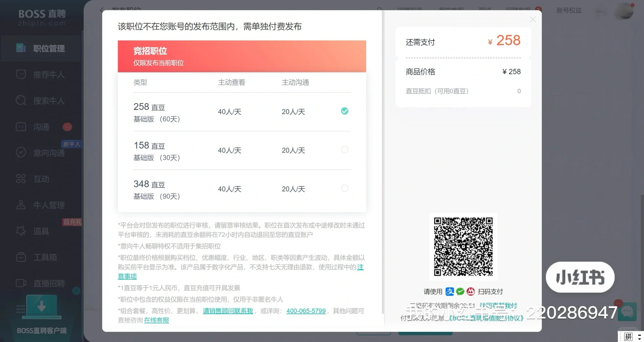Select 推荐牛人 in the sidebar
The height and width of the screenshot is (342, 644).
tap(48, 74)
